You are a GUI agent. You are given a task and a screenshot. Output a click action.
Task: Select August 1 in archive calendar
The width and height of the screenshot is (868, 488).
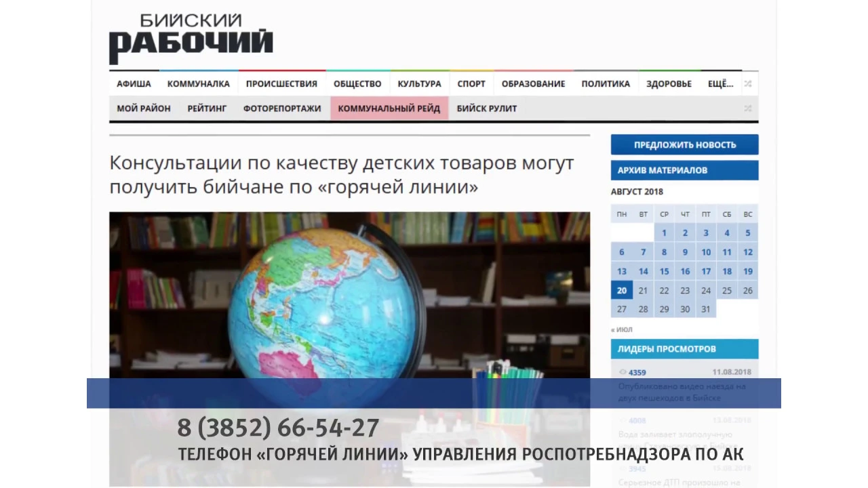(x=664, y=232)
